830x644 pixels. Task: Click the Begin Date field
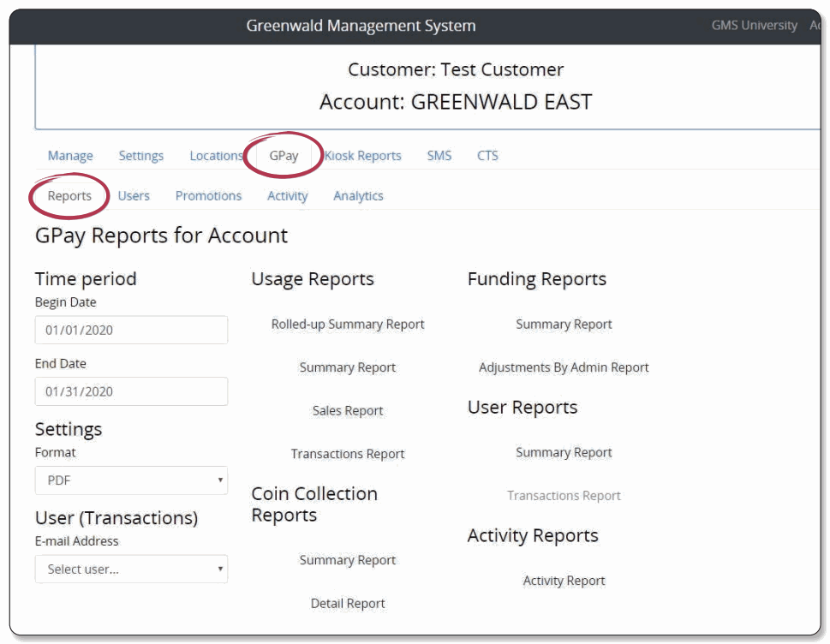pyautogui.click(x=131, y=331)
